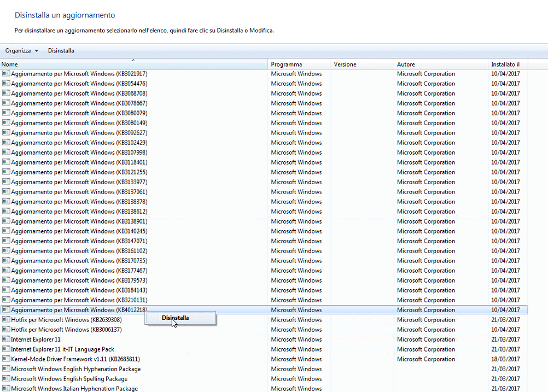The image size is (548, 392).
Task: Open the Organizza dropdown menu
Action: click(x=22, y=51)
